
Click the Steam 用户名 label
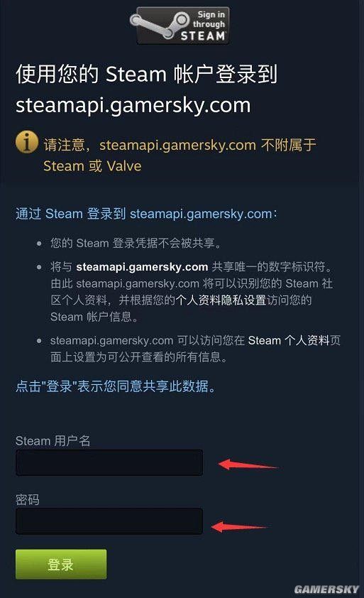click(x=53, y=441)
